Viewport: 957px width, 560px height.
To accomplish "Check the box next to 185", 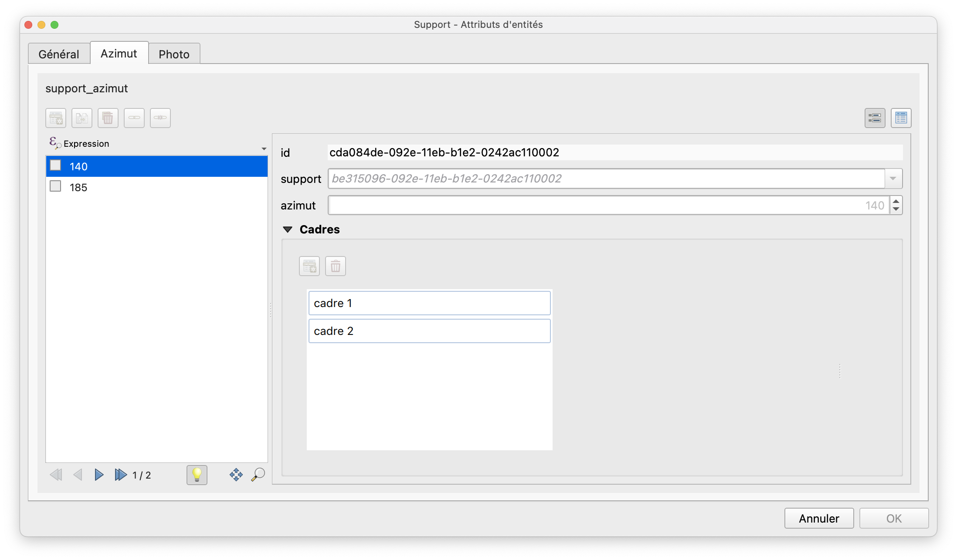I will [56, 186].
